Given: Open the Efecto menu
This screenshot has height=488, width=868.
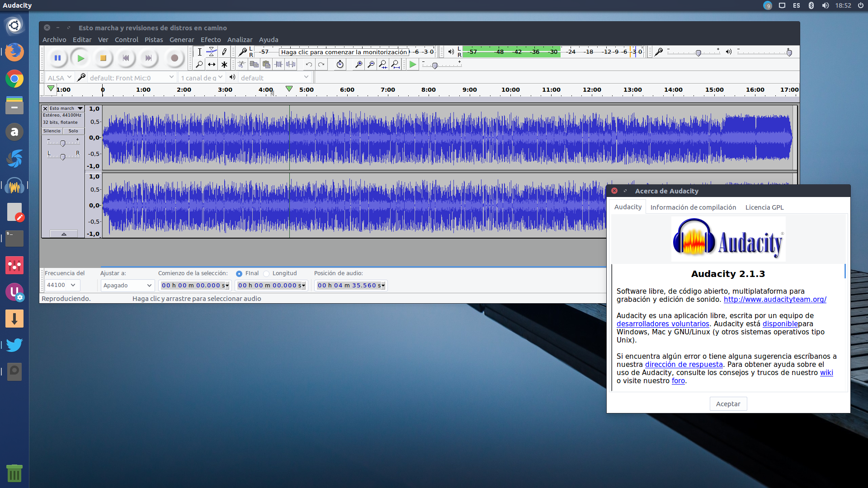Looking at the screenshot, I should coord(211,40).
